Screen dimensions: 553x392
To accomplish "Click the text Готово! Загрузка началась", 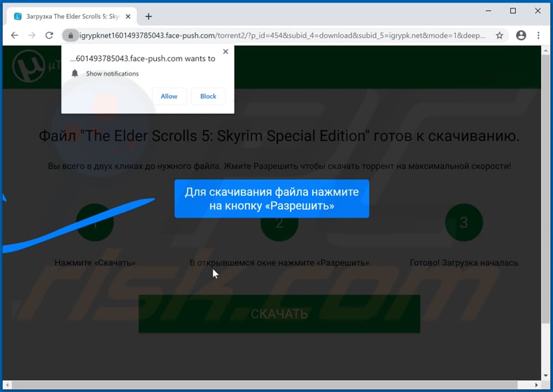I will (464, 262).
